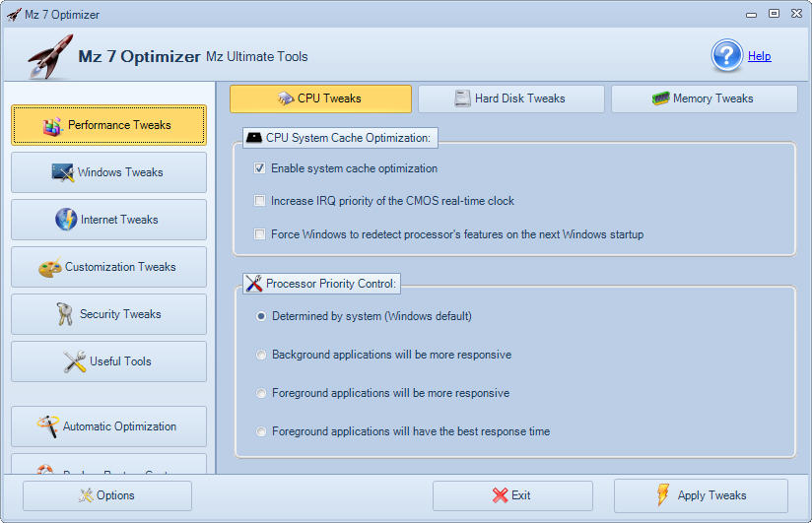This screenshot has width=812, height=523.
Task: Open the Memory Tweaks tab
Action: pos(704,98)
